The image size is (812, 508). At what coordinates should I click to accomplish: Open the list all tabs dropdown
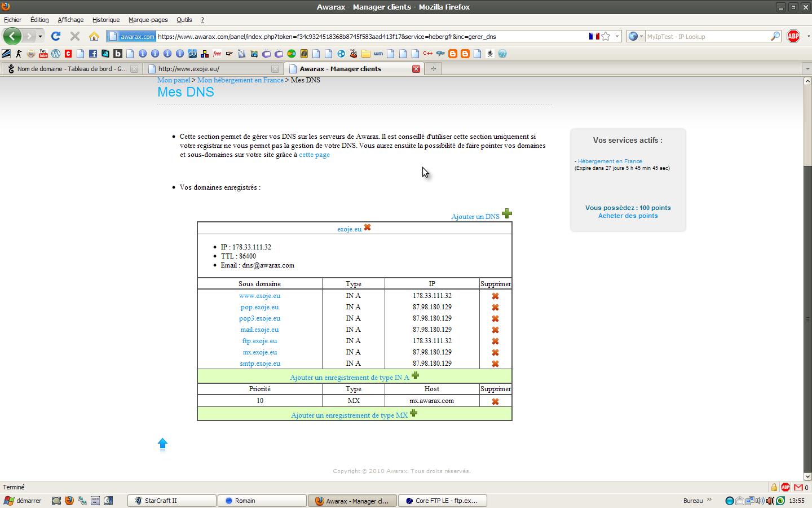coord(807,69)
